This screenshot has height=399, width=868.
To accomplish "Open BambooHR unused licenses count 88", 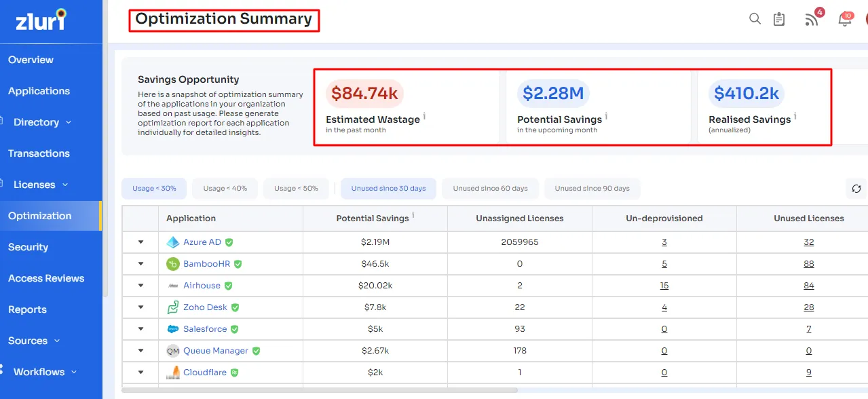I will pos(809,264).
